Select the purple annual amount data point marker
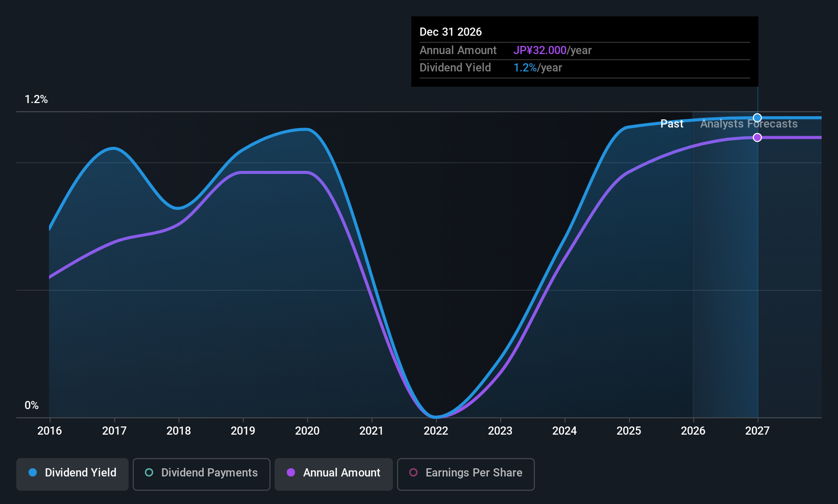Viewport: 838px width, 504px height. click(757, 137)
